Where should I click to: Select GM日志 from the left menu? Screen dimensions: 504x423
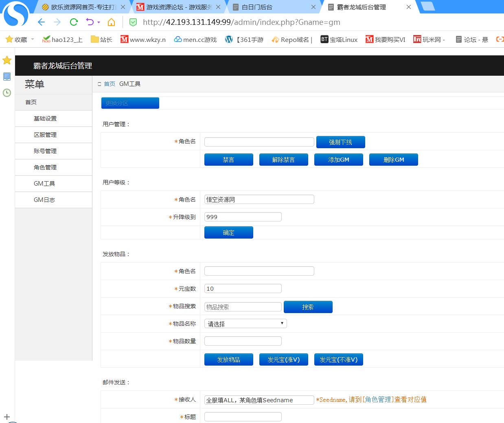44,200
